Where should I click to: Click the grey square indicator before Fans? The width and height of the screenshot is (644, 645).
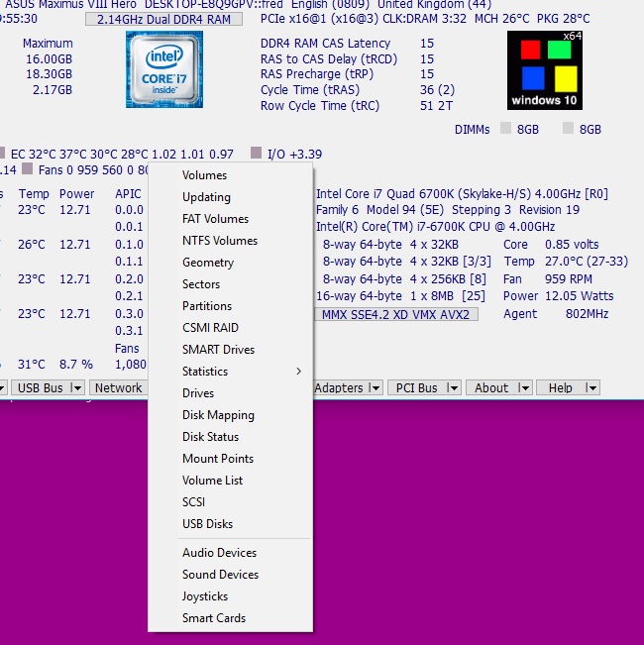point(27,168)
